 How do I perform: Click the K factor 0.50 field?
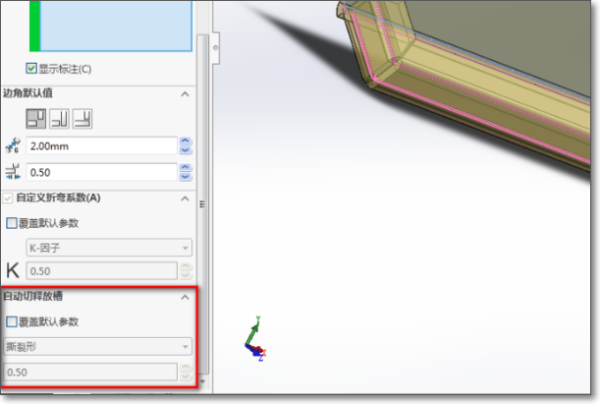tap(101, 271)
